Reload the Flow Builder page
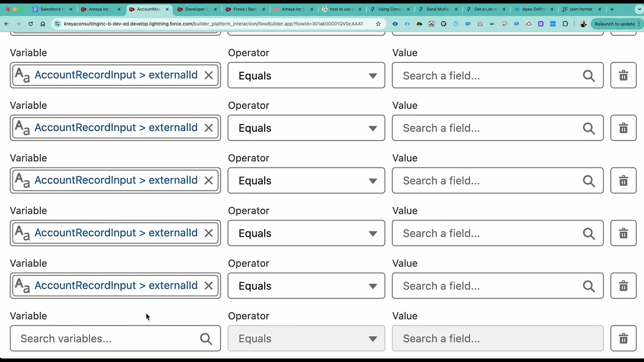This screenshot has height=362, width=644. [31, 24]
